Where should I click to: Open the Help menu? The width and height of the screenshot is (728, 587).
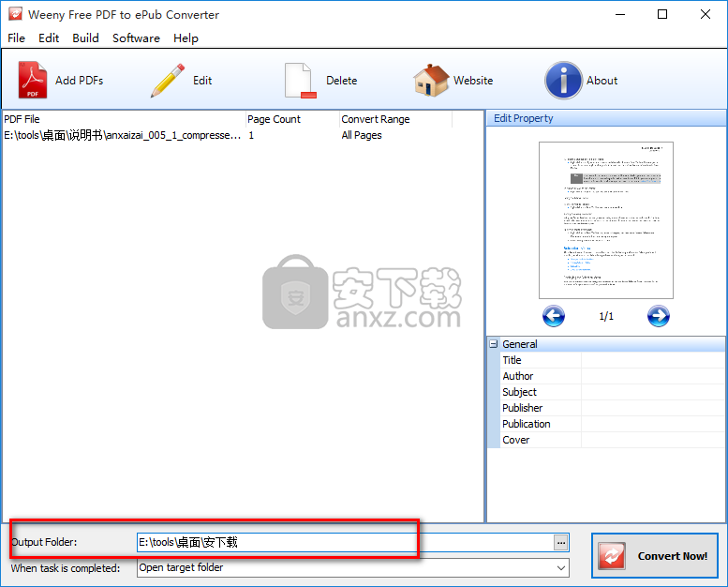coord(186,38)
